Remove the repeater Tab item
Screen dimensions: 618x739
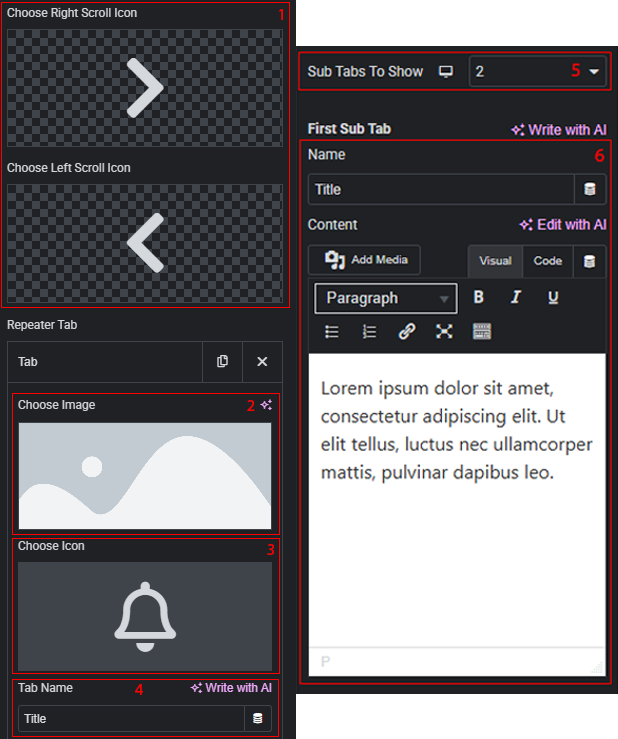click(x=262, y=361)
